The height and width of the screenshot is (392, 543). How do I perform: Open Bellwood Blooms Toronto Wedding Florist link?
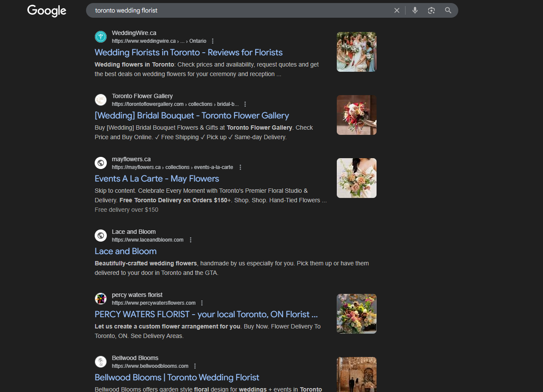(x=177, y=377)
